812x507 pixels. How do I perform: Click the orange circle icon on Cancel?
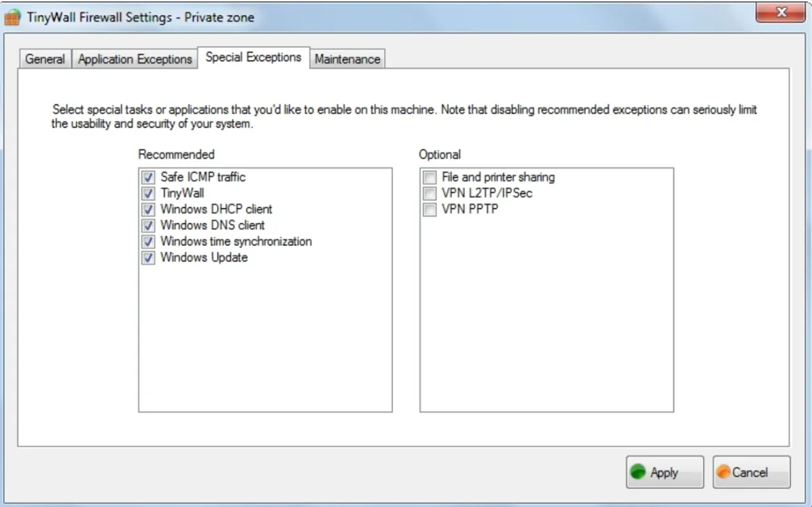click(x=723, y=471)
